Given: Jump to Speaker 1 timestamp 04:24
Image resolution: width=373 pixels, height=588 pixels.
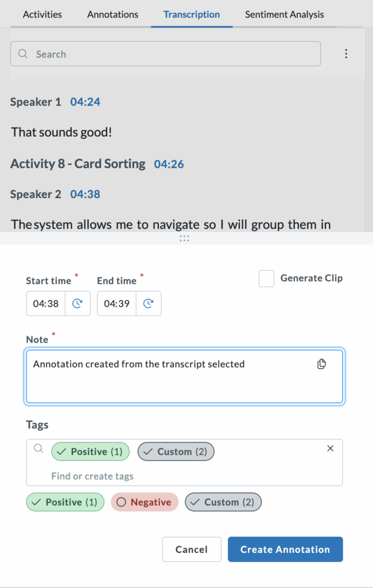Looking at the screenshot, I should 85,102.
